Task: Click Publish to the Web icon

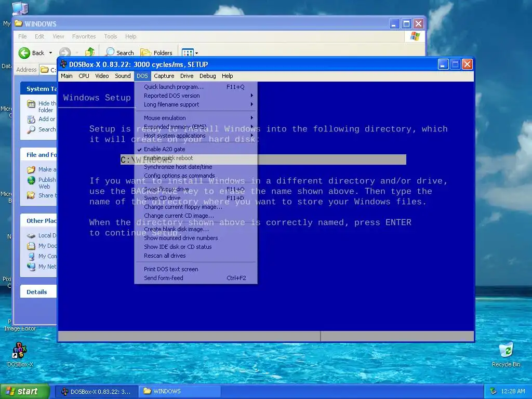Action: (x=31, y=180)
